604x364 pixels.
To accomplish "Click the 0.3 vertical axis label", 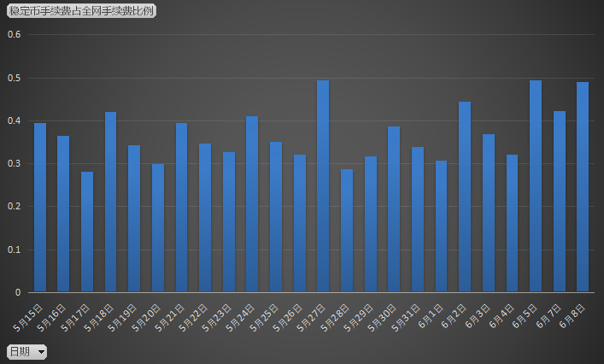I will pos(14,164).
